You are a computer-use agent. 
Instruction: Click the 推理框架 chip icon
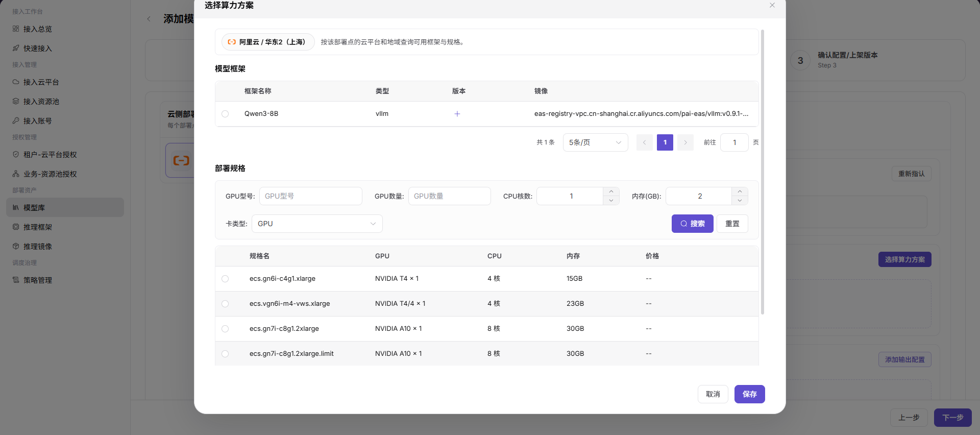(x=16, y=227)
